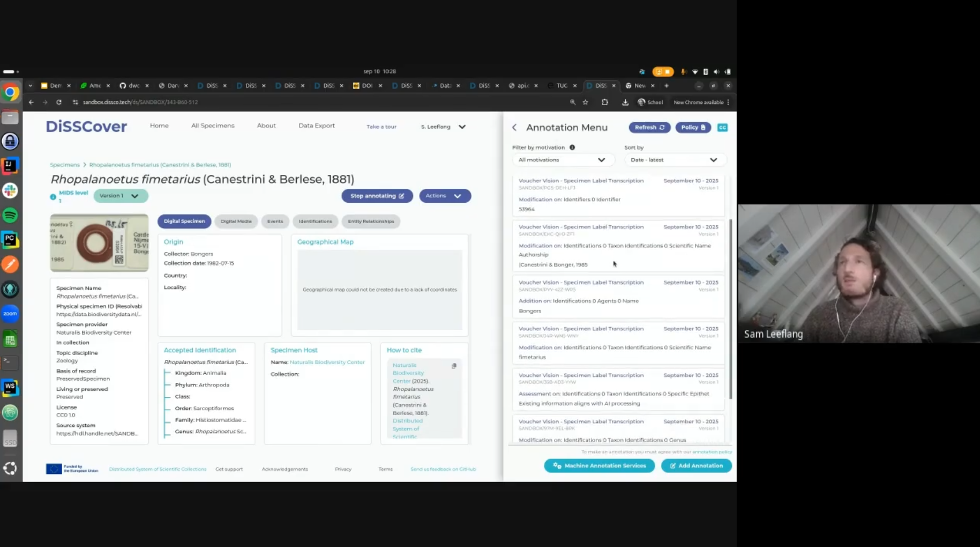
Task: Open Spotify from the dock
Action: 10,215
